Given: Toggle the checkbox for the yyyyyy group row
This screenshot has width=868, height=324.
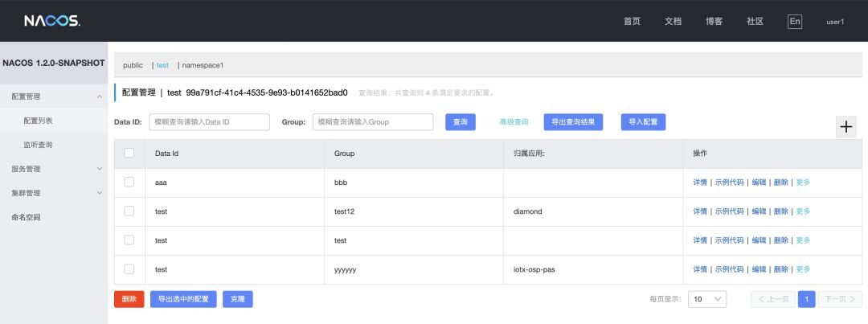Looking at the screenshot, I should 129,269.
